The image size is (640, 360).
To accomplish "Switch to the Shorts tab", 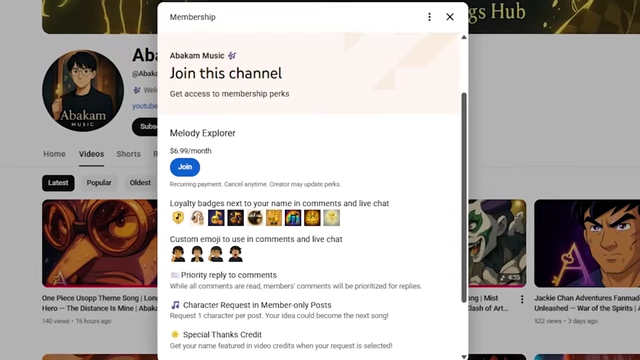I will pos(128,154).
